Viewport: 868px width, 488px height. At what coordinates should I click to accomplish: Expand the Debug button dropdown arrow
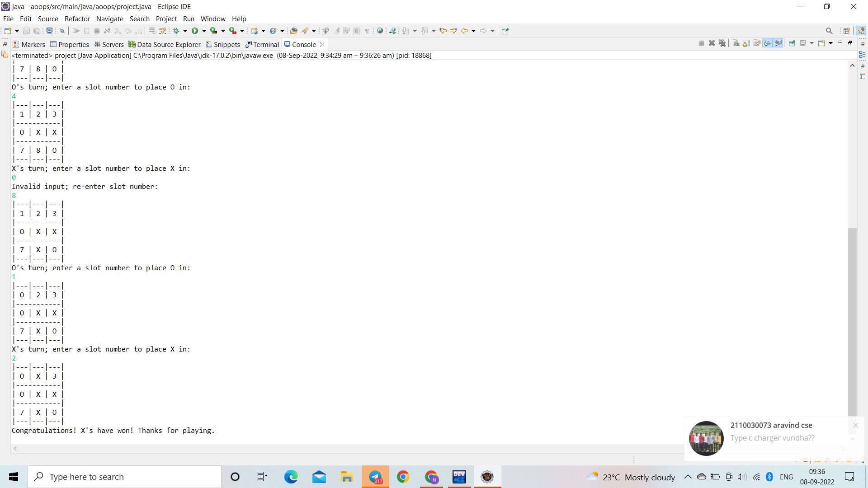click(185, 31)
